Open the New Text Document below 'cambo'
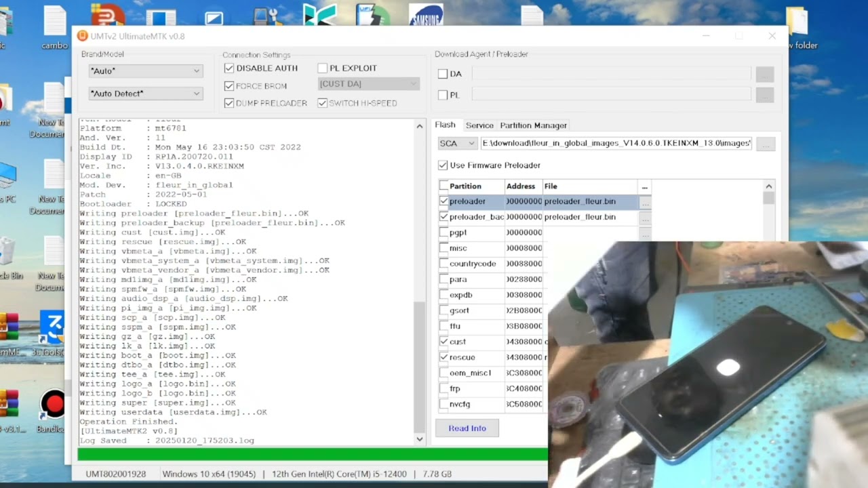868x488 pixels. (53, 108)
